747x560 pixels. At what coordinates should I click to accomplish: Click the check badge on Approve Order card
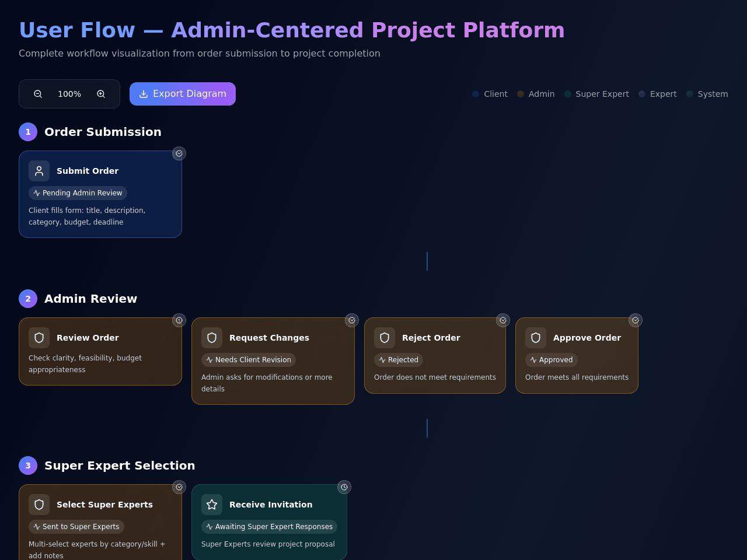pos(636,320)
